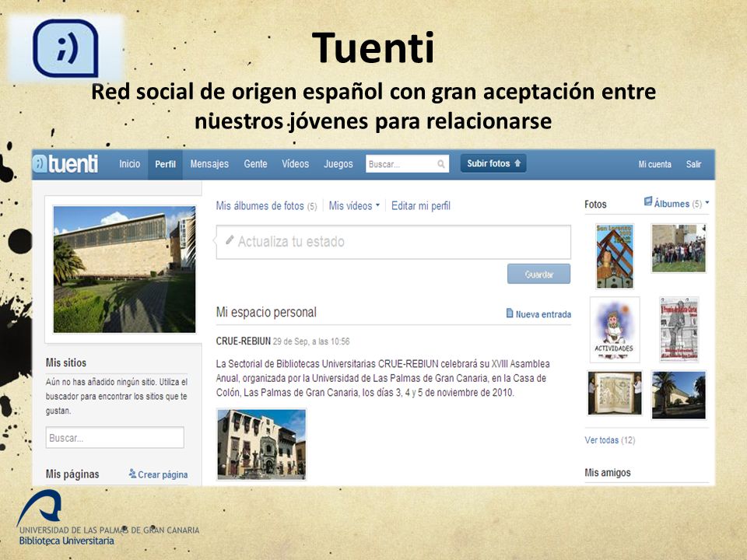
Task: Click the magnifier icon in top search box
Action: (x=441, y=164)
